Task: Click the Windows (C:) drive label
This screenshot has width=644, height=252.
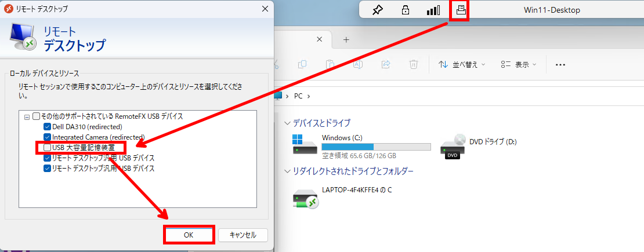Action: tap(342, 137)
